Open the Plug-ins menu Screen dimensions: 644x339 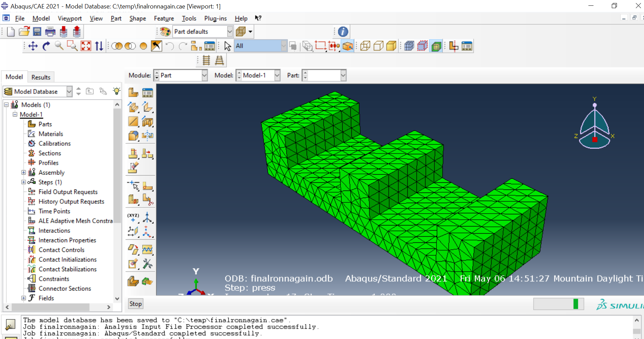click(215, 18)
